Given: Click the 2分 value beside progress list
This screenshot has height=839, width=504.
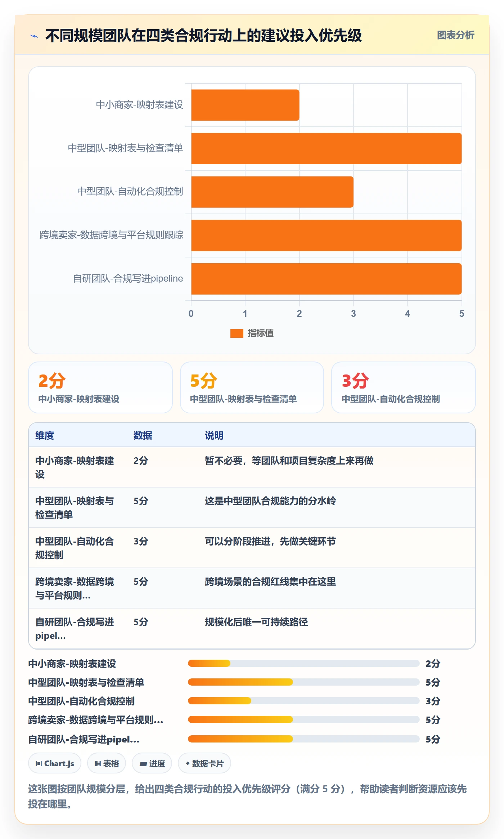Looking at the screenshot, I should tap(433, 663).
